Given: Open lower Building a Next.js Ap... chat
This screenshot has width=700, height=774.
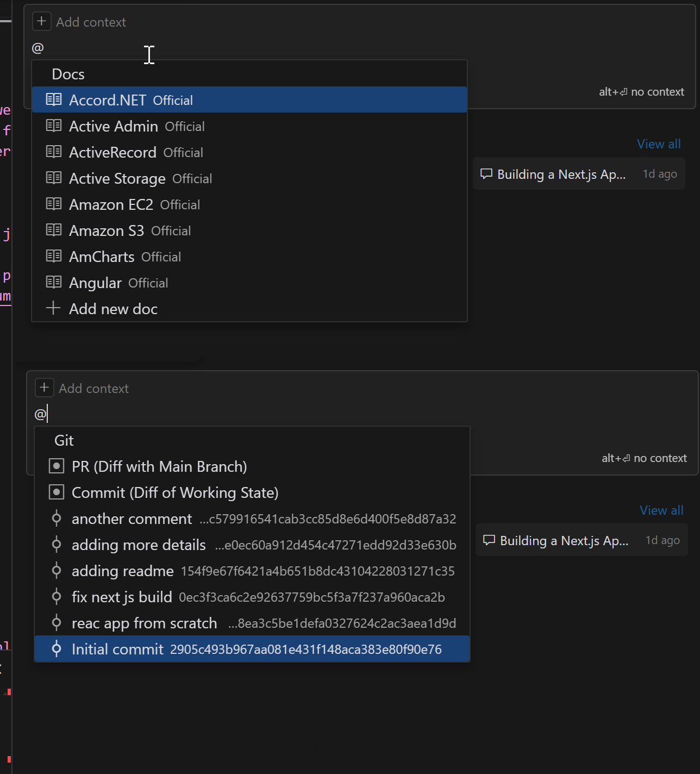Looking at the screenshot, I should 582,540.
